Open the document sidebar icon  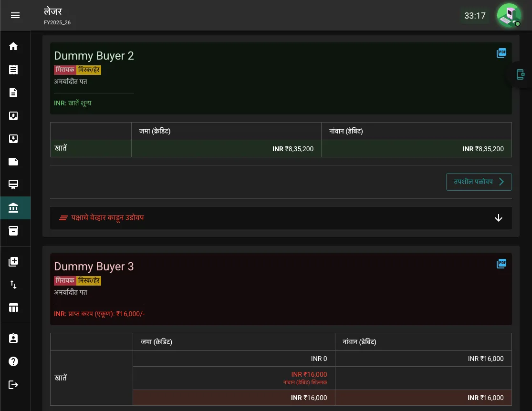[x=13, y=92]
